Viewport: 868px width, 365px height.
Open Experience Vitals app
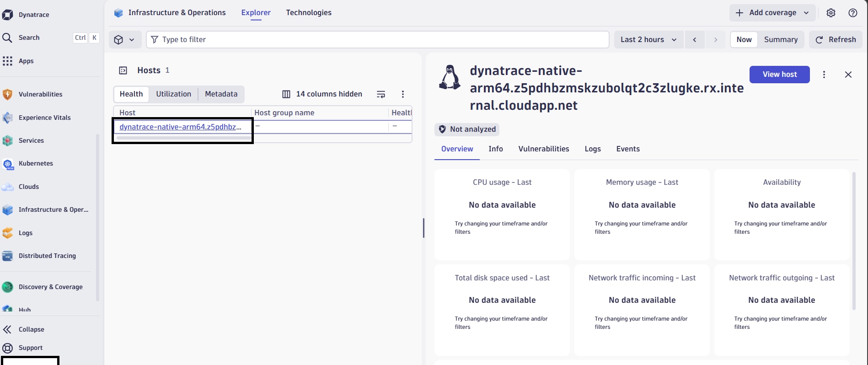click(x=44, y=118)
